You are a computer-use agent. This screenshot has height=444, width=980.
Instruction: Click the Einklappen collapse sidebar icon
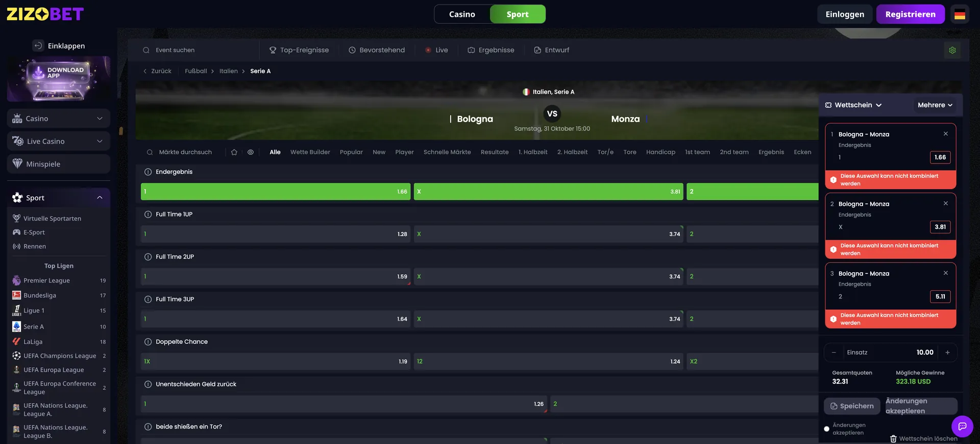[x=38, y=45]
